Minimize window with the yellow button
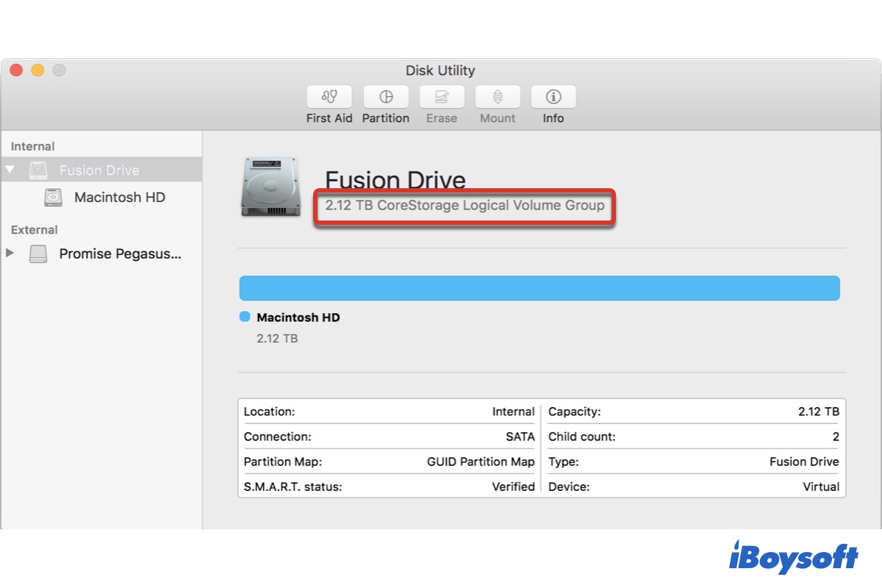The height and width of the screenshot is (588, 882). click(37, 71)
